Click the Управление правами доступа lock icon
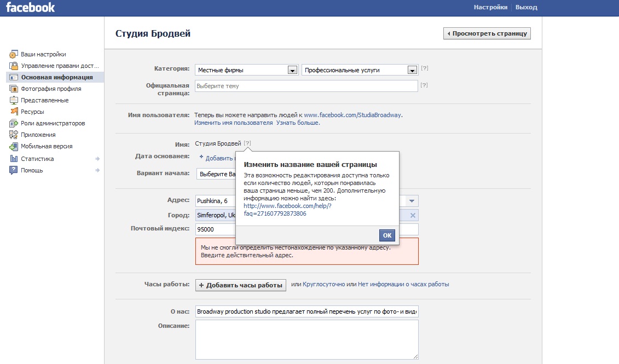619x364 pixels. coord(14,66)
